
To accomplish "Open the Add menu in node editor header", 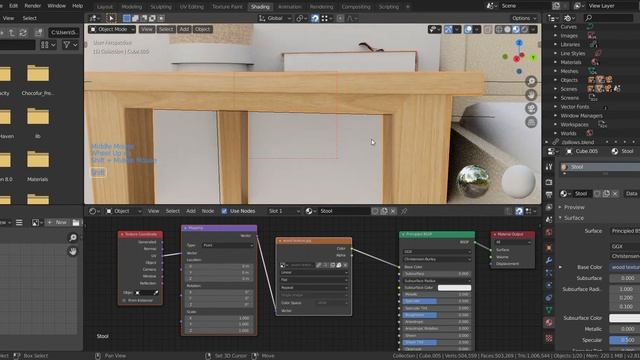I will pyautogui.click(x=191, y=211).
